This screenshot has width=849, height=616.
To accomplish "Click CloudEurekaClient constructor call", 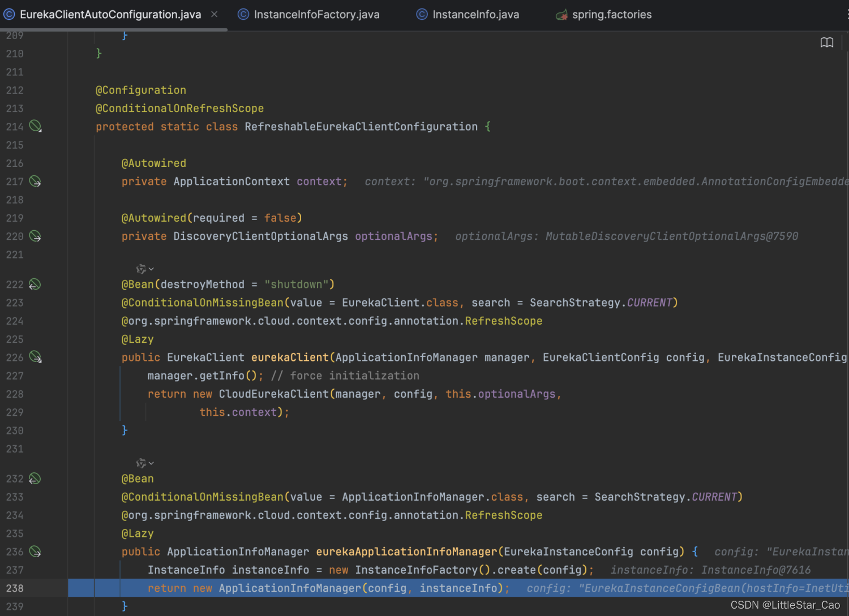I will point(274,394).
